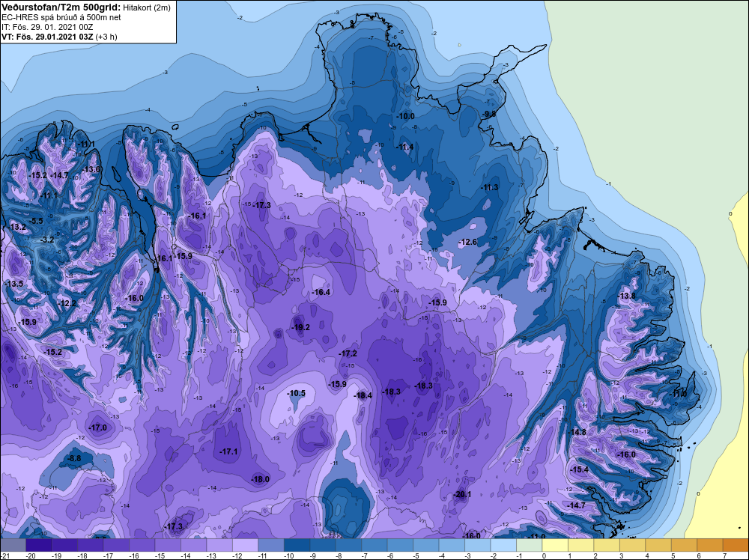The image size is (749, 560).
Task: Pick the legend swatch between -13 and -12
Action: 219,545
